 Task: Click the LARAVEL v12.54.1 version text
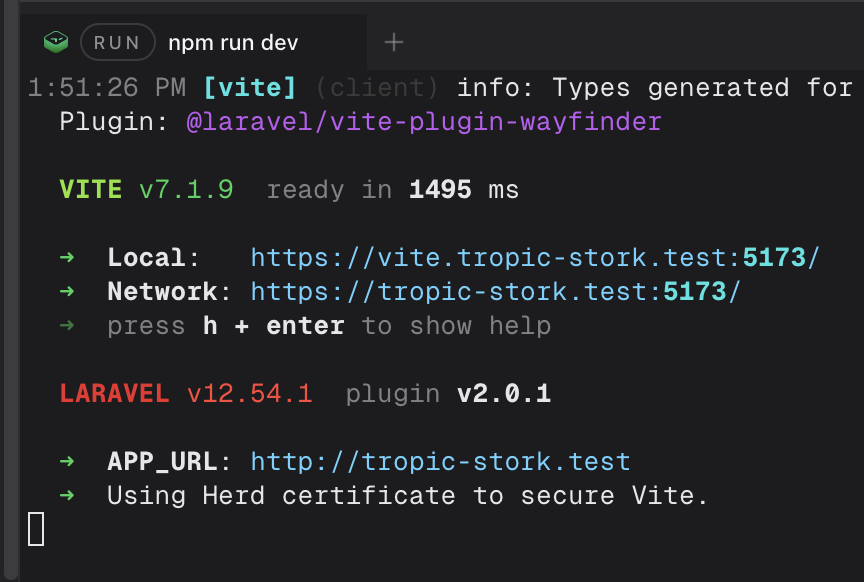tap(186, 394)
